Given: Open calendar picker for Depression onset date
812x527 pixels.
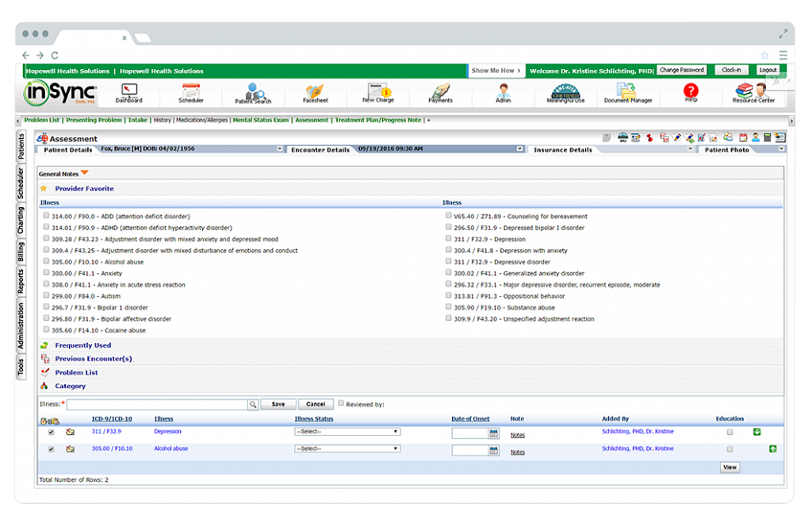Looking at the screenshot, I should (x=494, y=433).
